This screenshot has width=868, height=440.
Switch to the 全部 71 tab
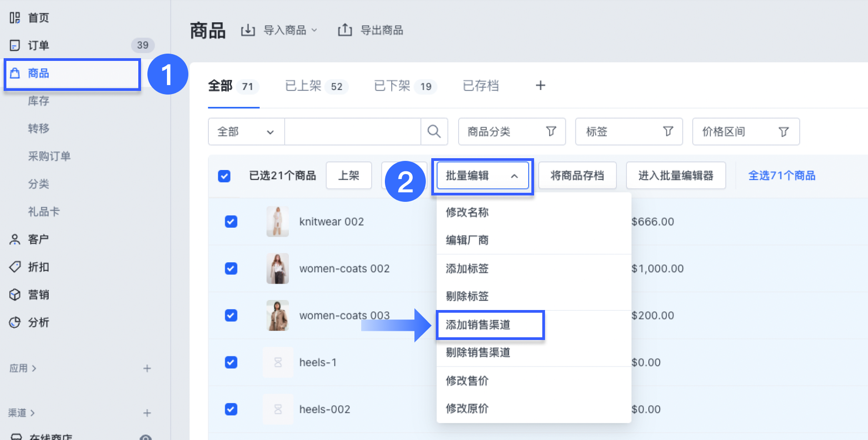[x=234, y=86]
